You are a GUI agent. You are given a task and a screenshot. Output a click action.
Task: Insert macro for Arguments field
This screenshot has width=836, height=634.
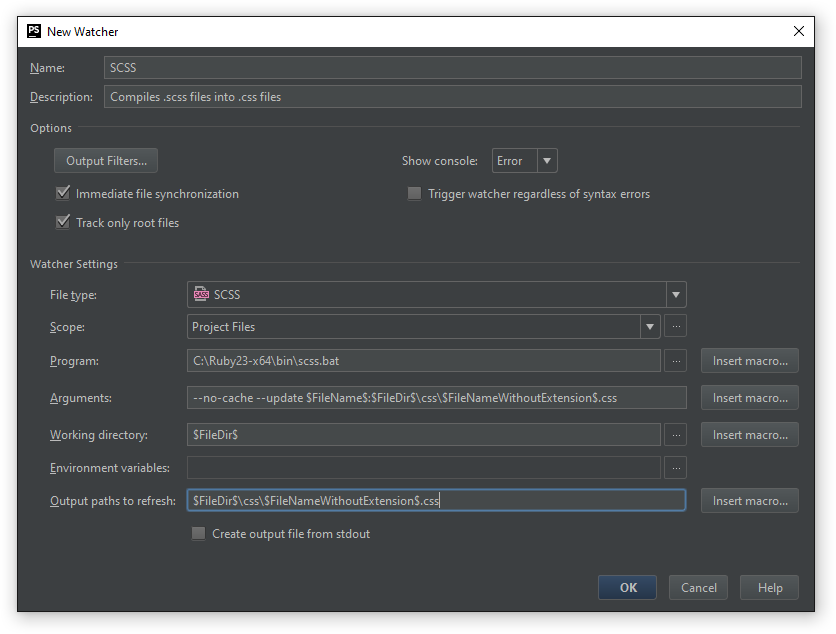(x=749, y=398)
